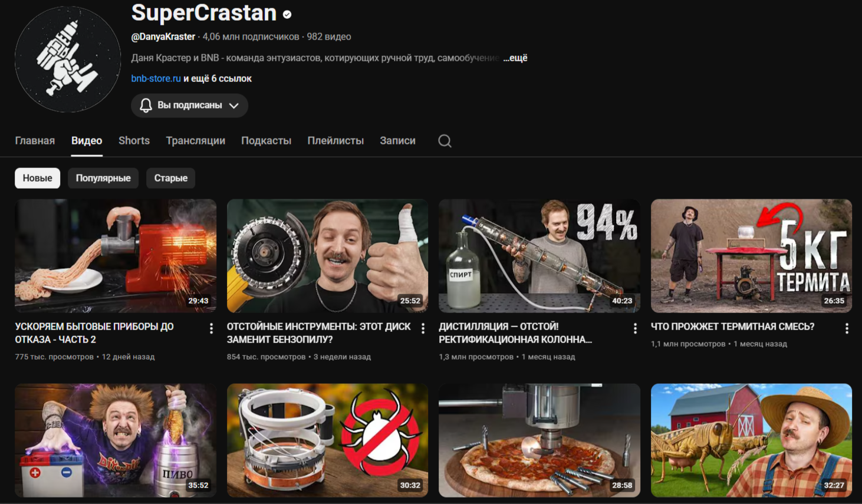862x504 pixels.
Task: Open the Записи tab
Action: point(397,141)
